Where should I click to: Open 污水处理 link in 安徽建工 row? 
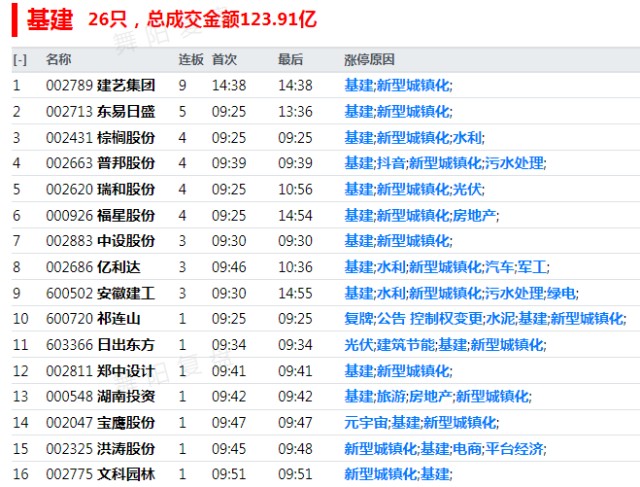click(514, 293)
